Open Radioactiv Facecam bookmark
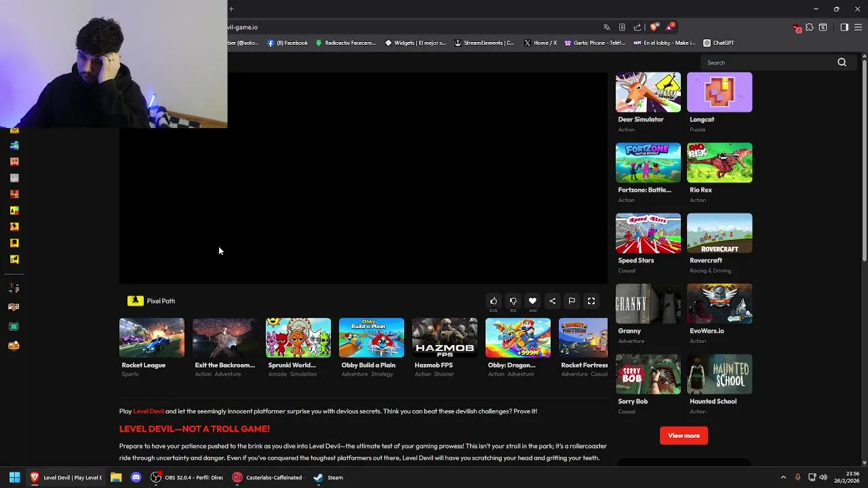Viewport: 868px width, 488px height. pyautogui.click(x=345, y=43)
